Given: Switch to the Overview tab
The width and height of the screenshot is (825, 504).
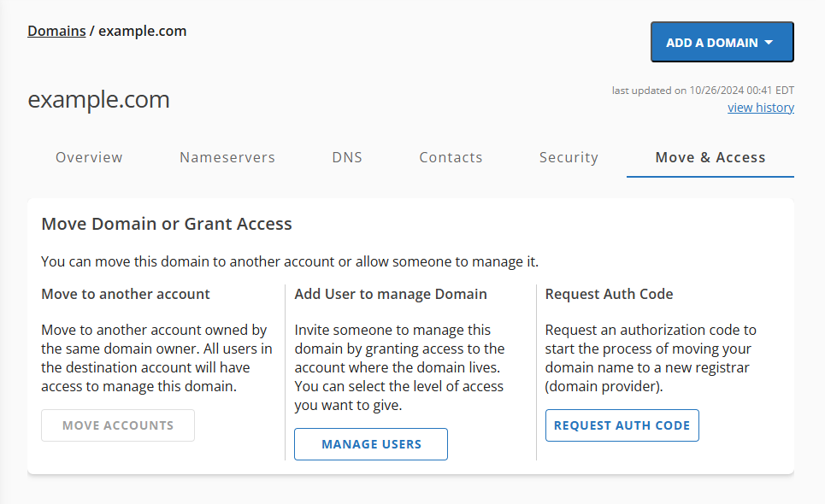Looking at the screenshot, I should coord(89,157).
